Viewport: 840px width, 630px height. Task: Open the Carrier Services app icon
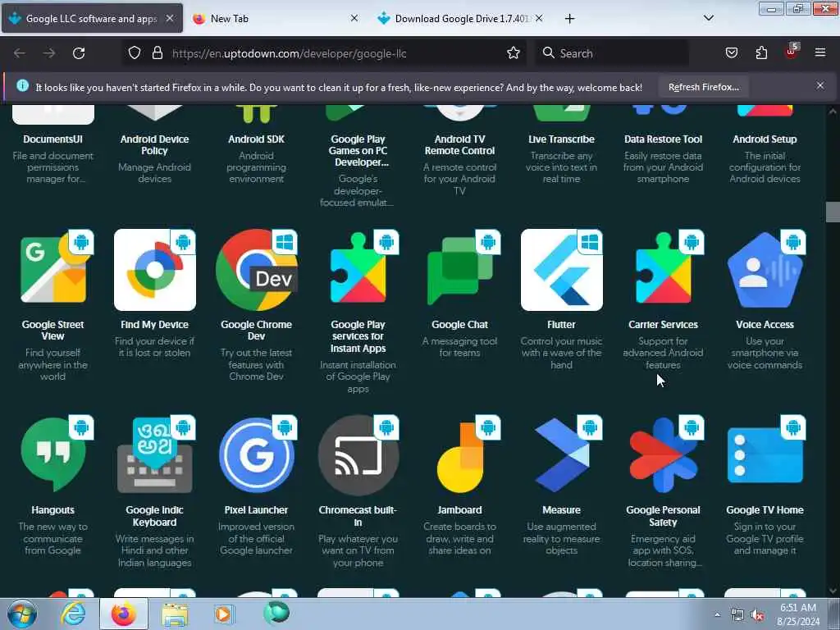click(x=664, y=270)
